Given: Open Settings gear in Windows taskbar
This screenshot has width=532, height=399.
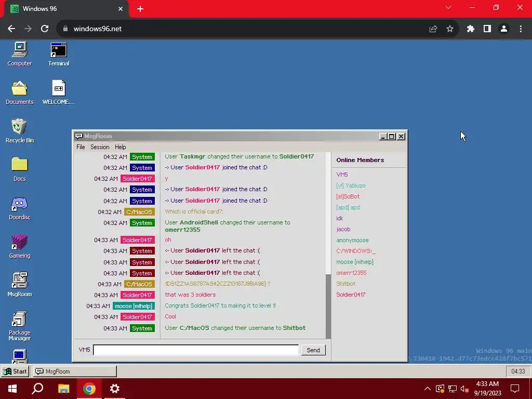Looking at the screenshot, I should (x=115, y=389).
